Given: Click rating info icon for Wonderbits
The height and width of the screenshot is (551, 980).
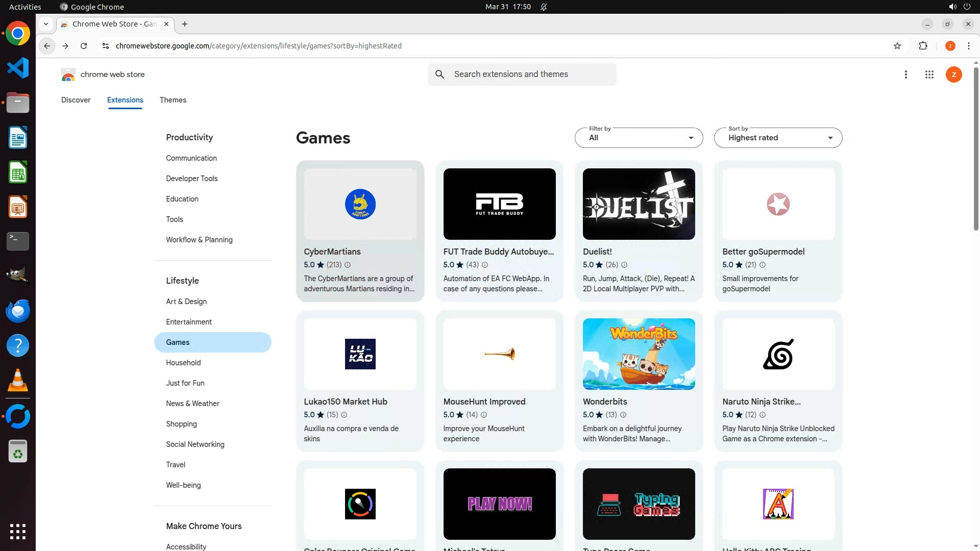Looking at the screenshot, I should coord(623,415).
